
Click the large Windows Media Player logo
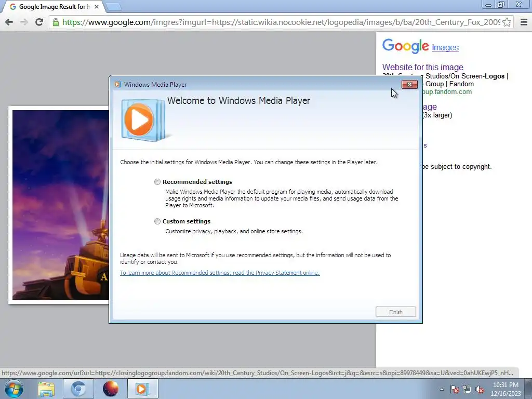coord(143,120)
